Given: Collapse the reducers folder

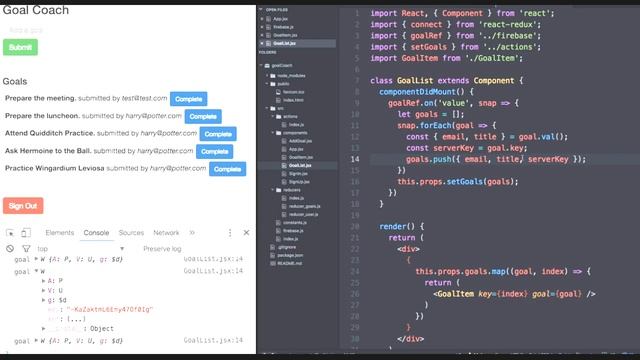Looking at the screenshot, I should point(273,190).
